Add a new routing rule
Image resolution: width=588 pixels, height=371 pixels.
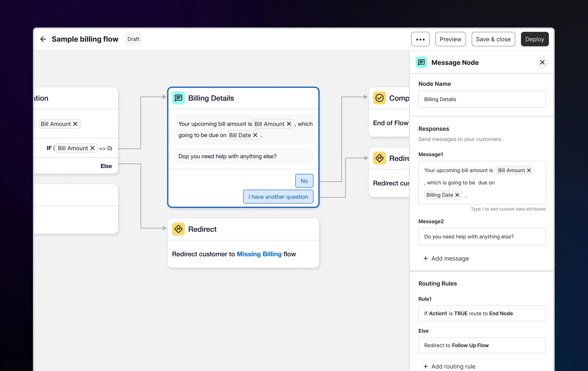449,366
